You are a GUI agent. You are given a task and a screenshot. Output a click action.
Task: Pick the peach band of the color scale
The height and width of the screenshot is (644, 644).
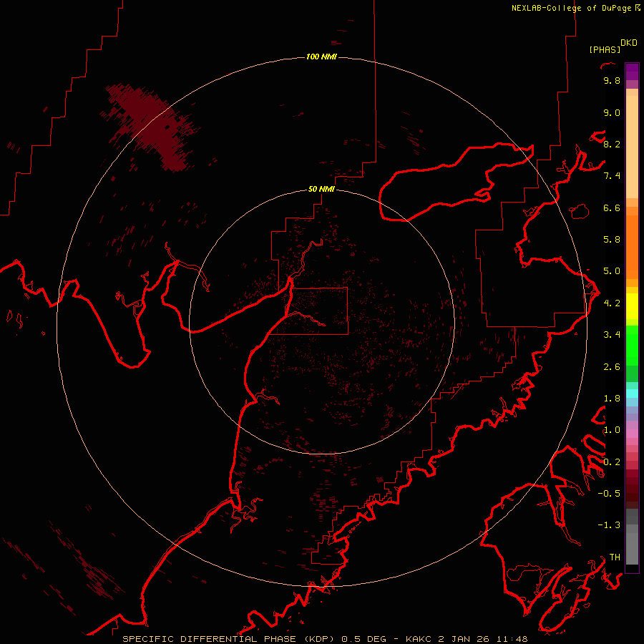(x=632, y=146)
